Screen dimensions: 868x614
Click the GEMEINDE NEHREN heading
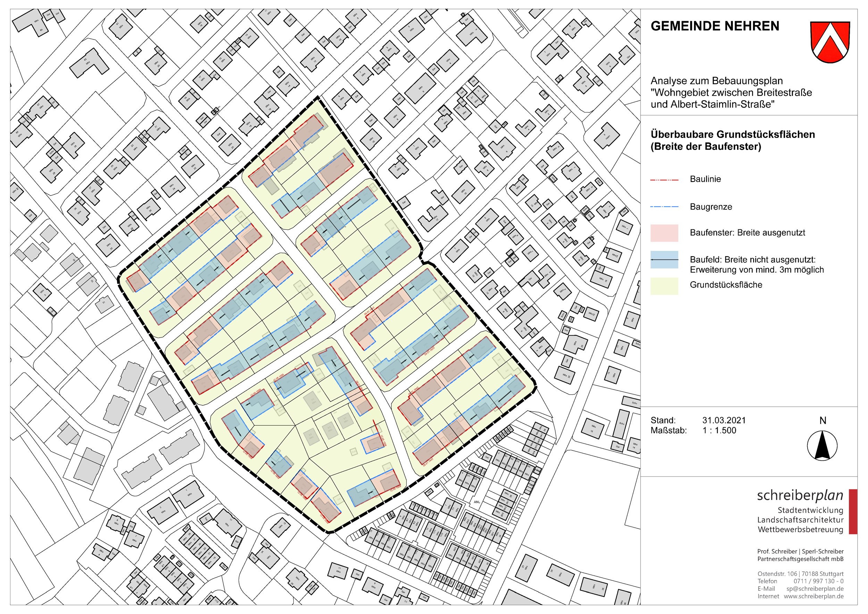715,26
